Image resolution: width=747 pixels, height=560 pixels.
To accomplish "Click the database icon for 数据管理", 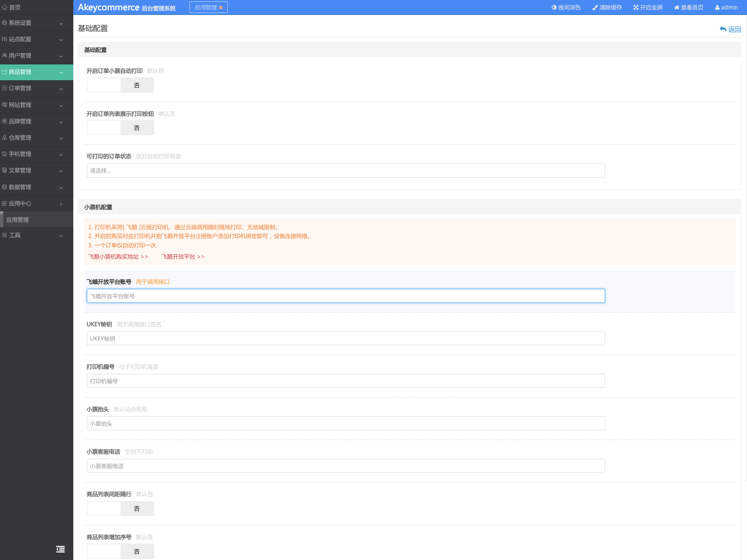I will pyautogui.click(x=5, y=187).
